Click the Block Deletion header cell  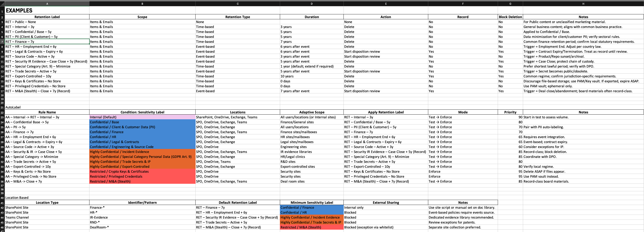tap(510, 17)
